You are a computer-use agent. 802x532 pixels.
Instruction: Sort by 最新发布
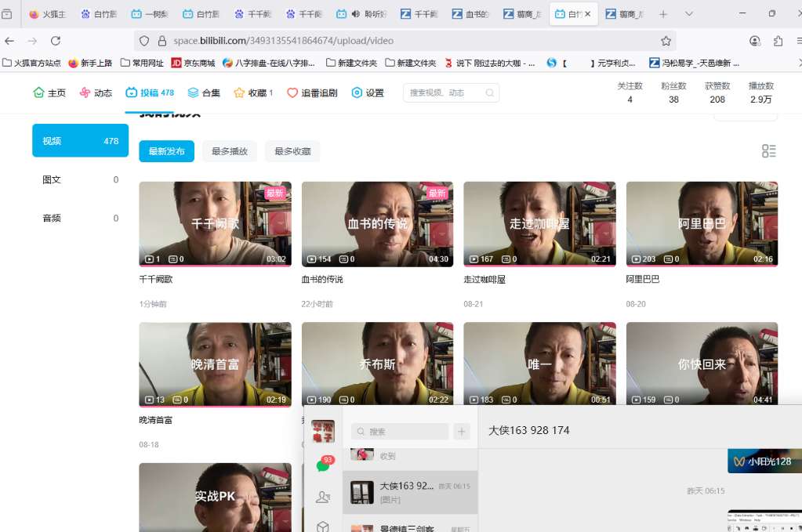click(x=166, y=151)
